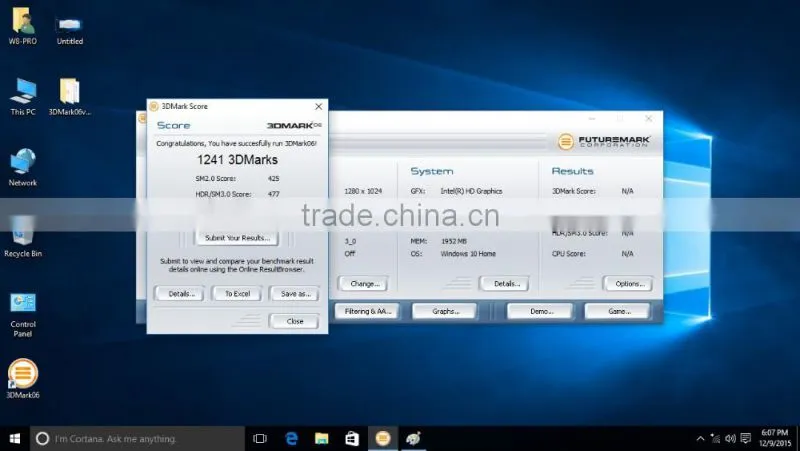
Task: Open File Explorer from the taskbar
Action: [x=321, y=439]
